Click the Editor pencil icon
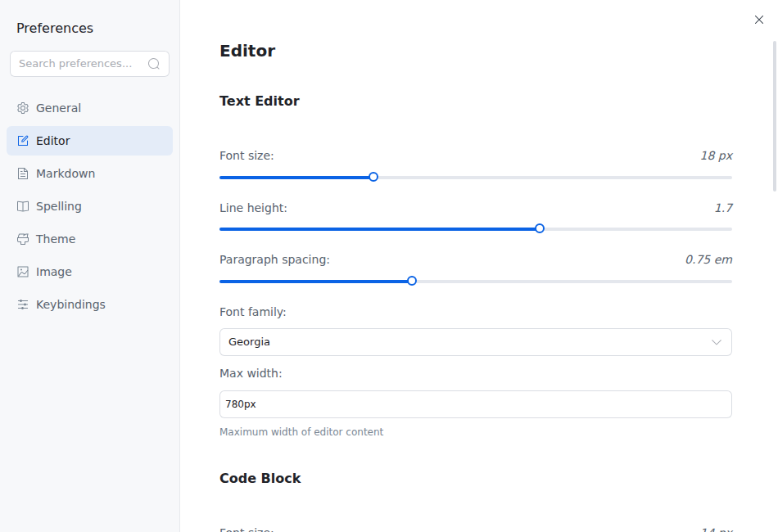Viewport: 778px width, 532px height. (23, 141)
